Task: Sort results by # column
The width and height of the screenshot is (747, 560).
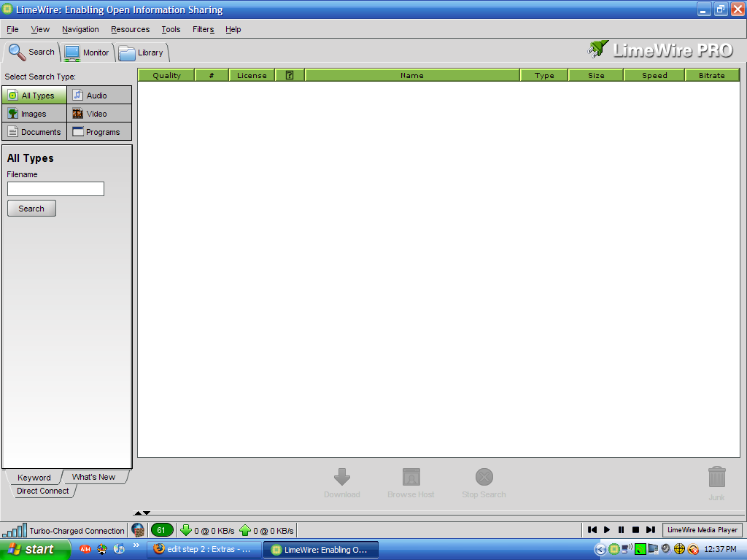Action: tap(212, 75)
